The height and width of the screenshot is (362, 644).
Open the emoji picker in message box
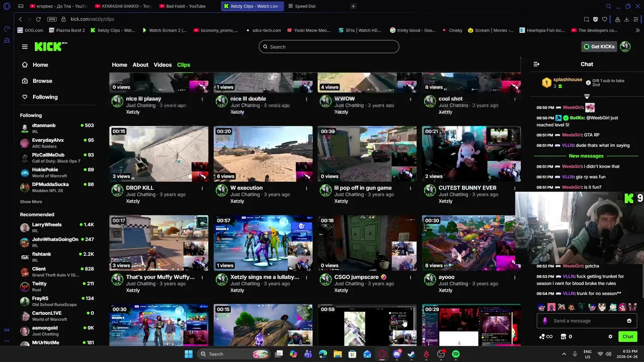pos(629,321)
